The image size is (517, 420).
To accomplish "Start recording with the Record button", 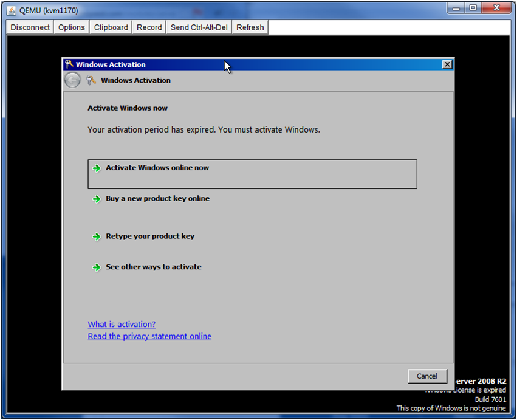I will [149, 27].
